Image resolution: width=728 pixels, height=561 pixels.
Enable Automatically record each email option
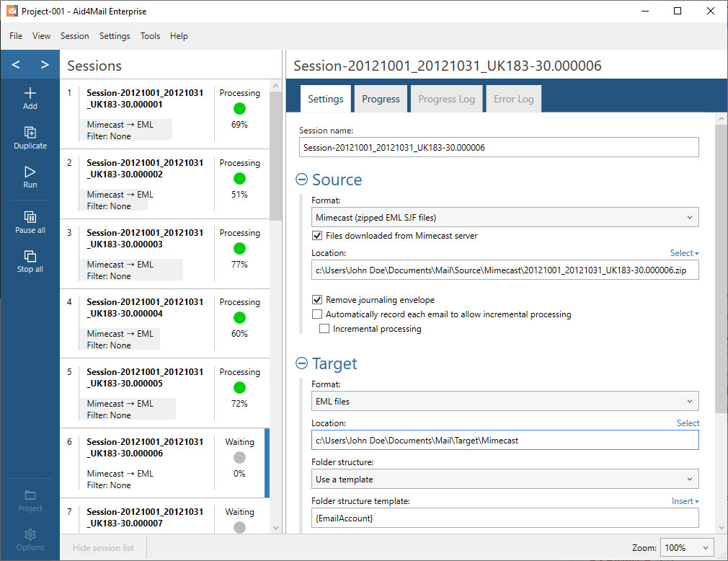coord(317,314)
